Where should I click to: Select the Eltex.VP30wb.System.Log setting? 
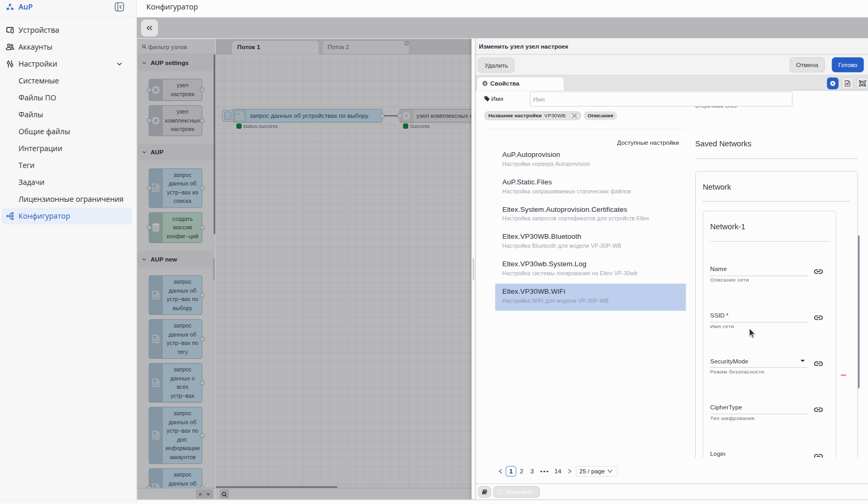pyautogui.click(x=590, y=268)
